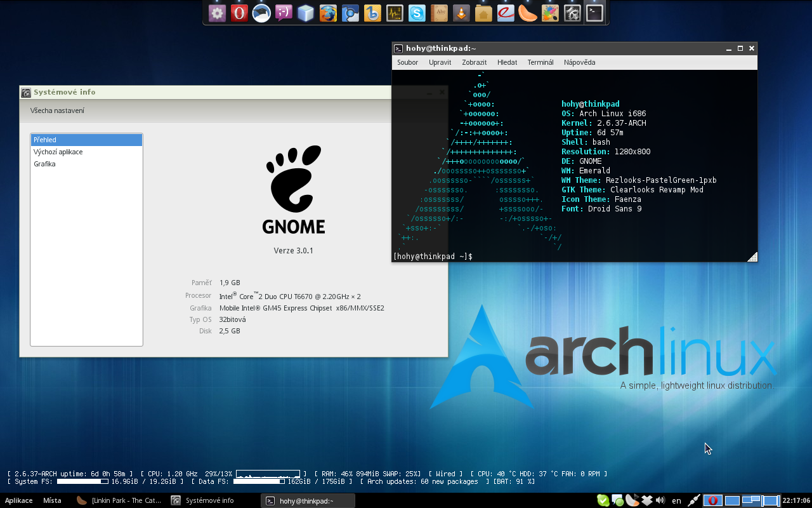Open the 'en' keyboard layout indicator

[676, 500]
